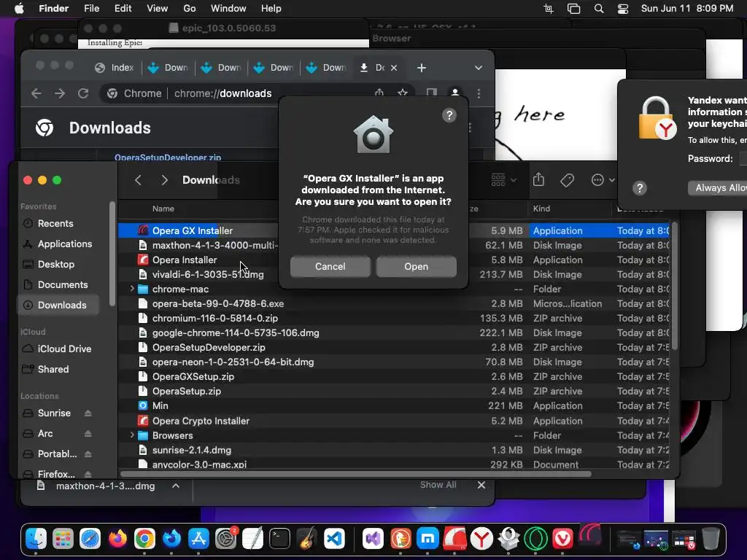747x560 pixels.
Task: Open Chrome three-dot menu
Action: [x=479, y=93]
